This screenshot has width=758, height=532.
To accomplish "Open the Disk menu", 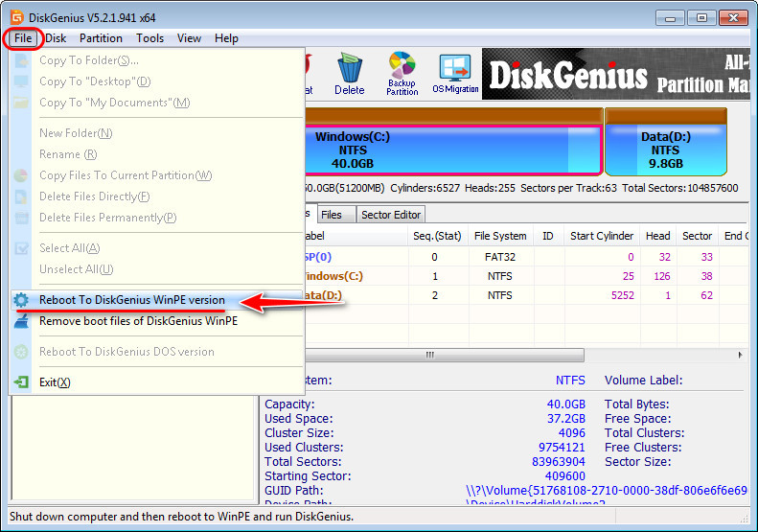I will 56,38.
